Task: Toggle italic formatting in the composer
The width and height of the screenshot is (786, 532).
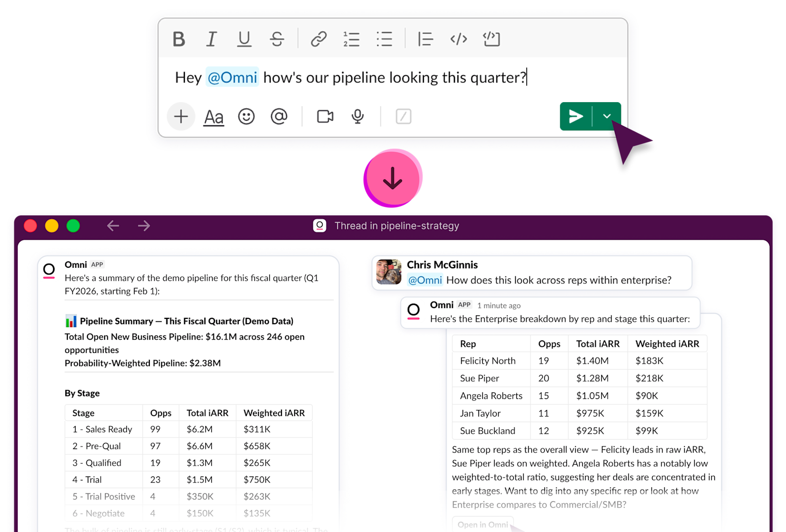Action: [211, 39]
